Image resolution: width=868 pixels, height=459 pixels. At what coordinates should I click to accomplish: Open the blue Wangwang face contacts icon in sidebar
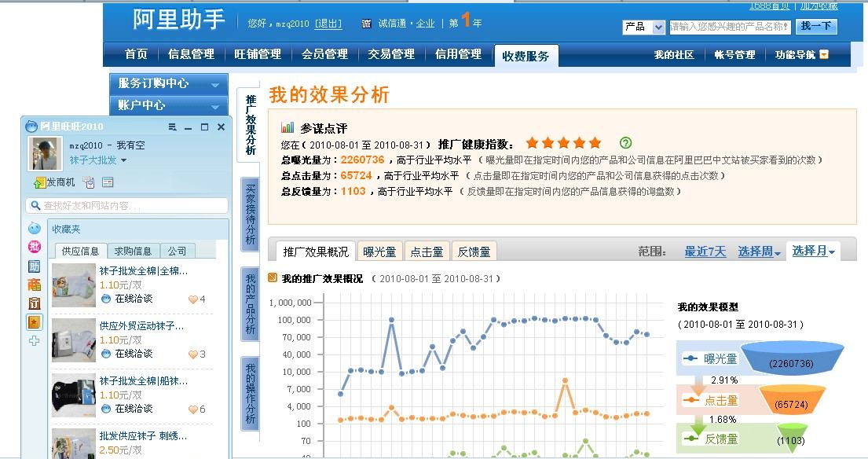point(35,228)
